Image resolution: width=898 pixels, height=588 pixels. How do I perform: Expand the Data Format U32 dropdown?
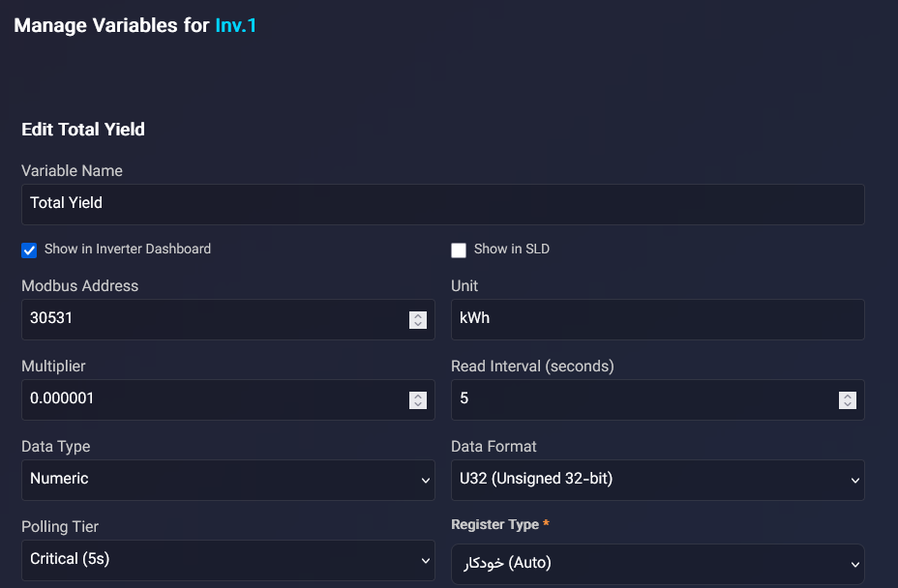click(x=658, y=480)
